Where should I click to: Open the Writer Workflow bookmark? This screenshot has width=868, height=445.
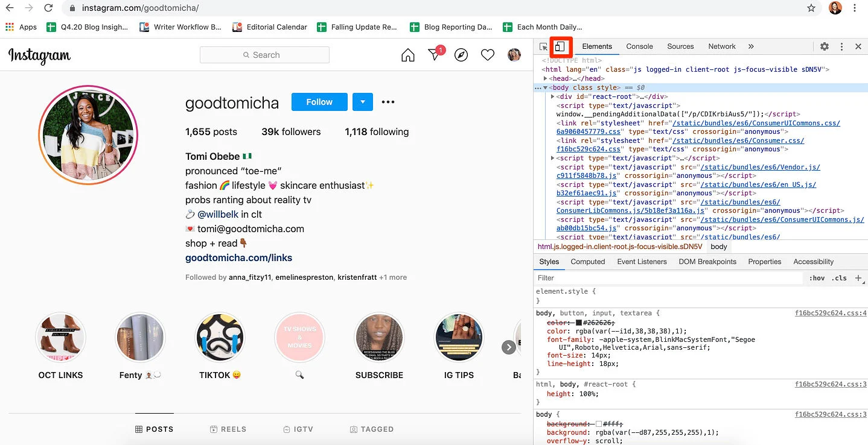(x=180, y=27)
